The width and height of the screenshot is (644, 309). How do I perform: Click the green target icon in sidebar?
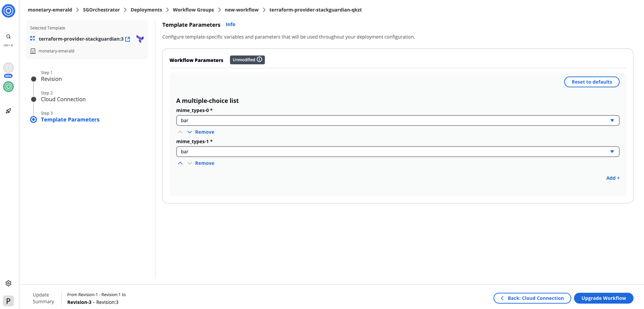point(8,87)
